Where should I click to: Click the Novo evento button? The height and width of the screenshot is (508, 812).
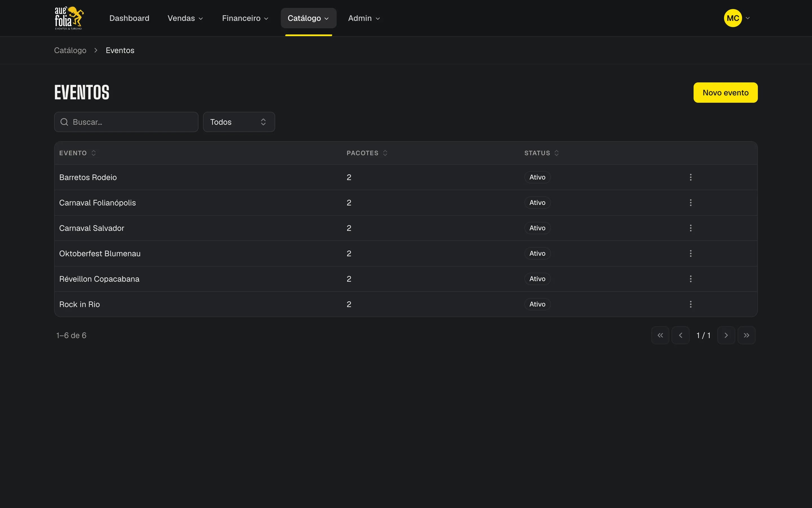pyautogui.click(x=725, y=93)
